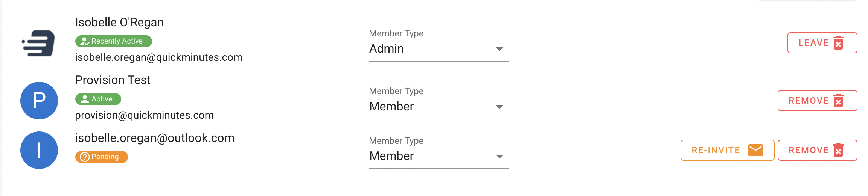The image size is (868, 196).
Task: Click the dropdown arrow next to Admin
Action: [499, 49]
